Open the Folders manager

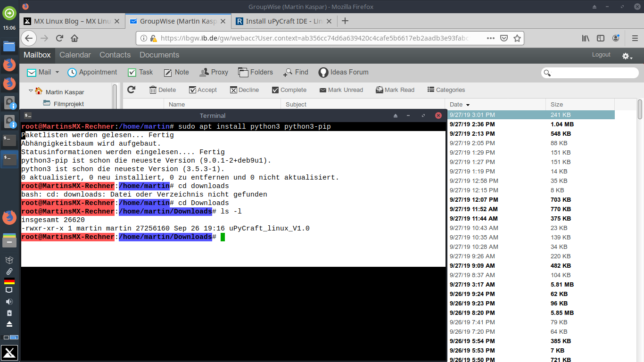pos(256,72)
